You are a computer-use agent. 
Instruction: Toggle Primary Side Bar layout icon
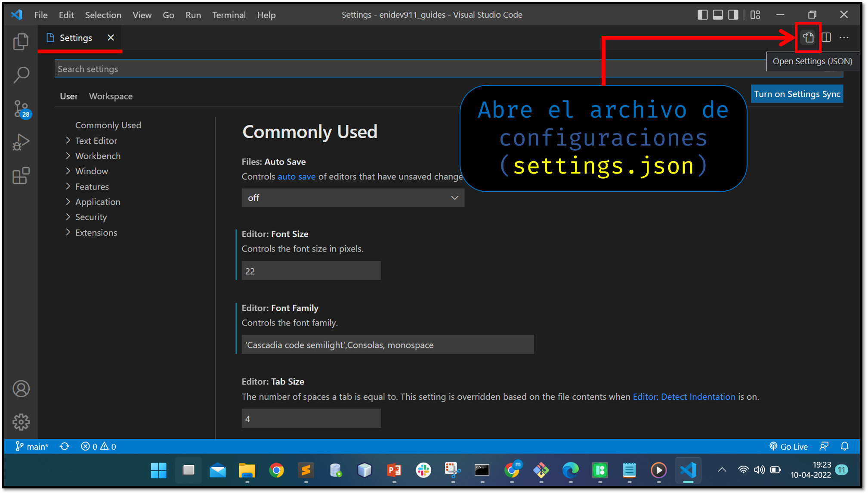tap(702, 15)
